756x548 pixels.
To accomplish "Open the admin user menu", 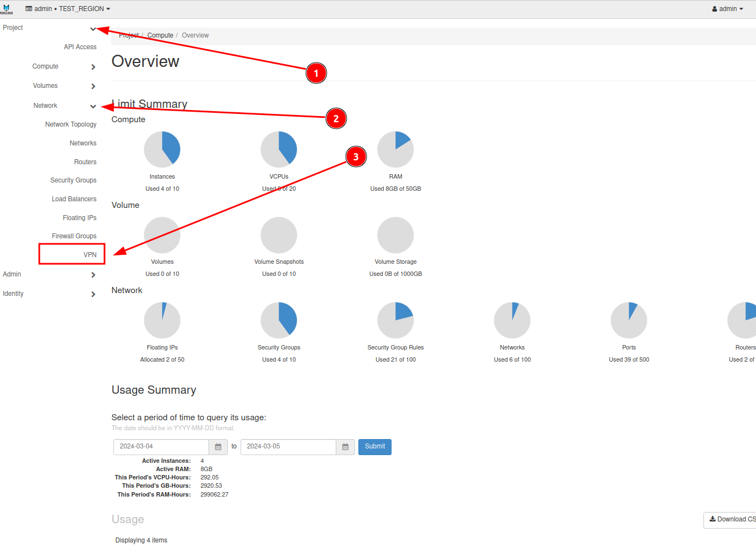I will (x=727, y=9).
